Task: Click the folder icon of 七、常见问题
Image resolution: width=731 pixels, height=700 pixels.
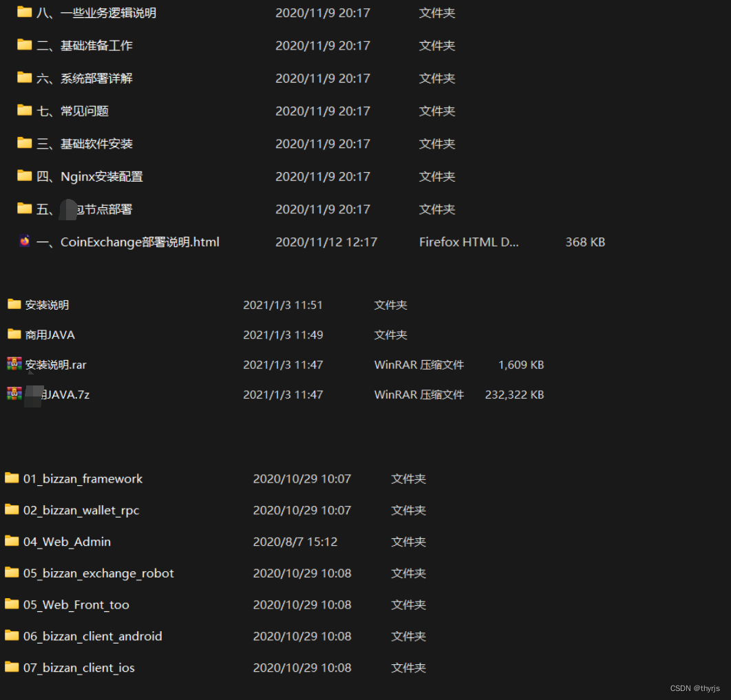Action: (23, 111)
